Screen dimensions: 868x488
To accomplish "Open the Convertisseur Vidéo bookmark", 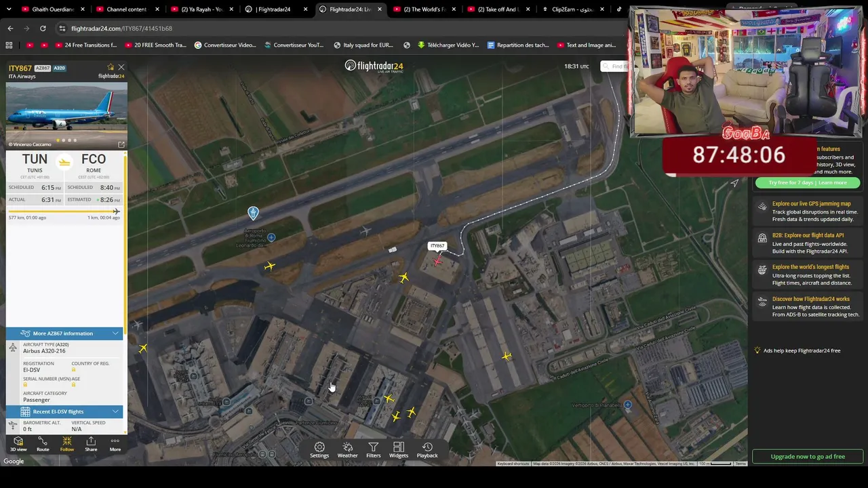I will (x=225, y=45).
